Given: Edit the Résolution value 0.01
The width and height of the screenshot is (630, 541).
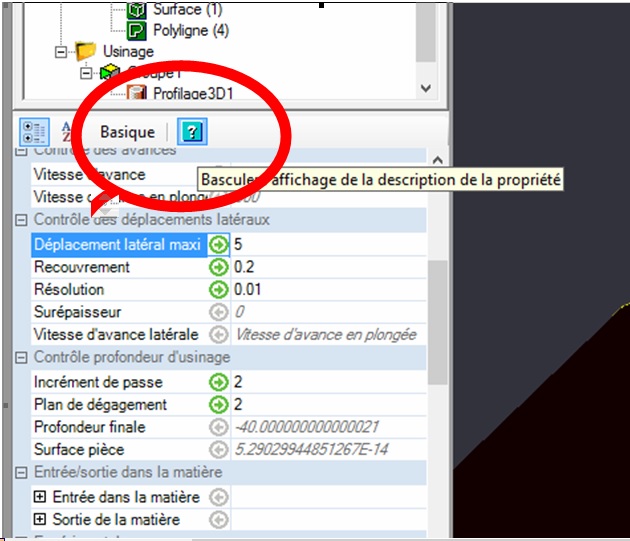Looking at the screenshot, I should pos(329,290).
